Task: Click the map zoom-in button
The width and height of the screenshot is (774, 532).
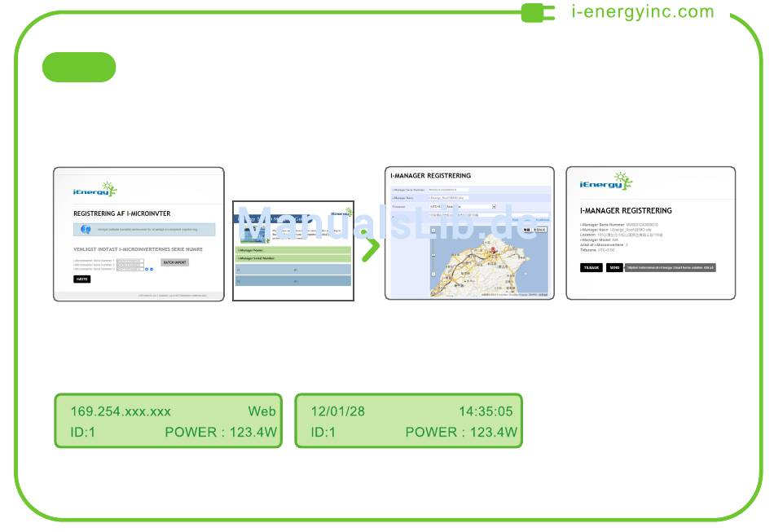Action: click(433, 231)
